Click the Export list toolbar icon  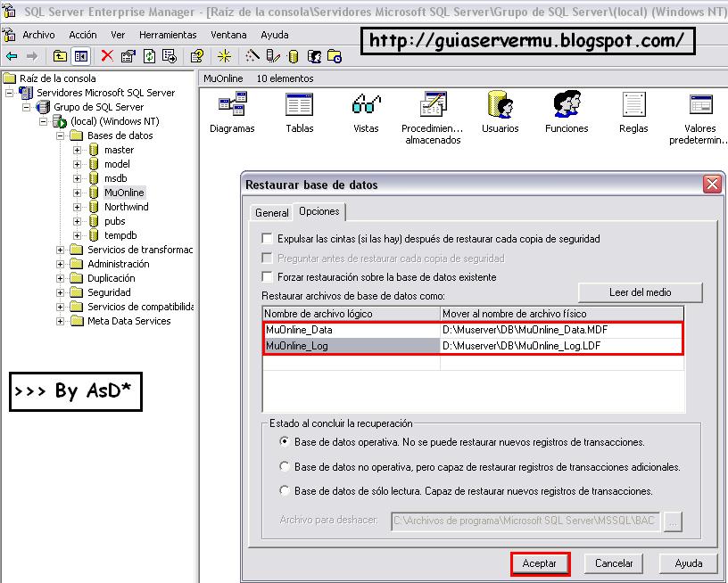(x=170, y=56)
